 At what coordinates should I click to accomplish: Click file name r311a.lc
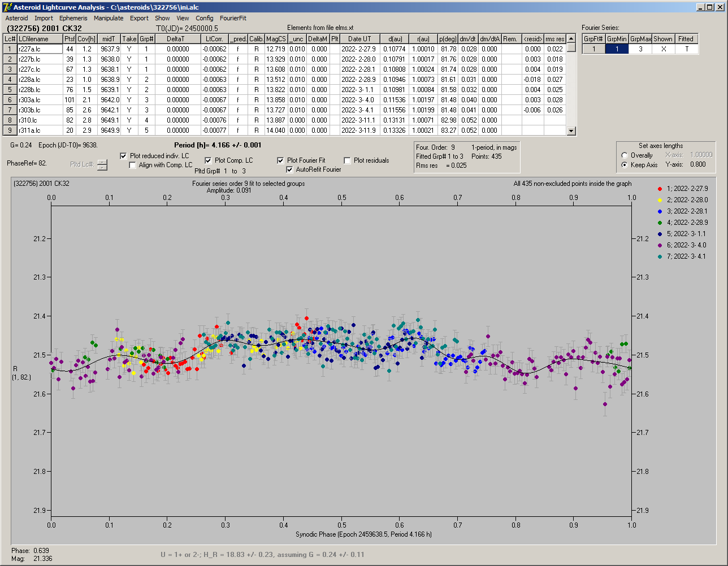tap(40, 130)
